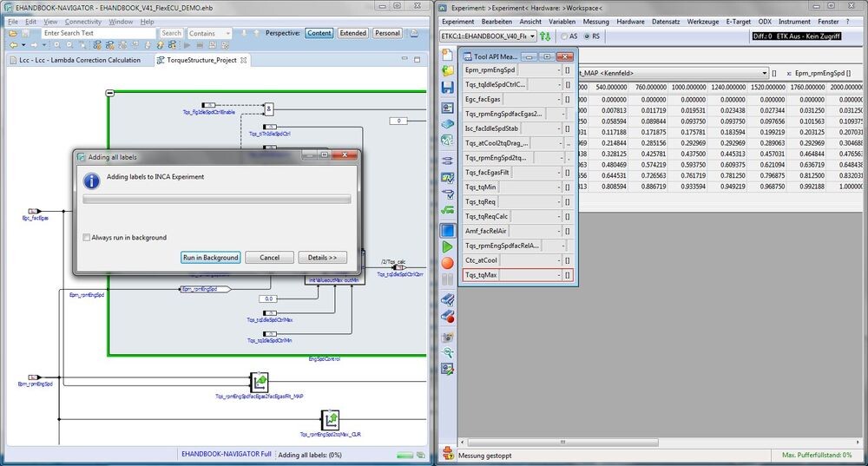Click the pause icon in INCA sidebar

click(447, 279)
